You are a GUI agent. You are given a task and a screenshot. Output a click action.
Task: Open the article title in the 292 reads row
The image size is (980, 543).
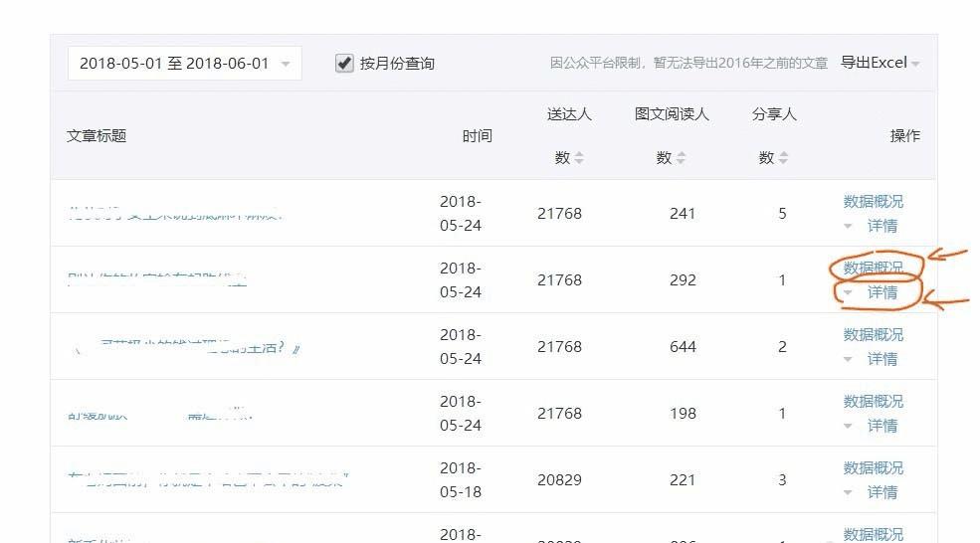[157, 279]
